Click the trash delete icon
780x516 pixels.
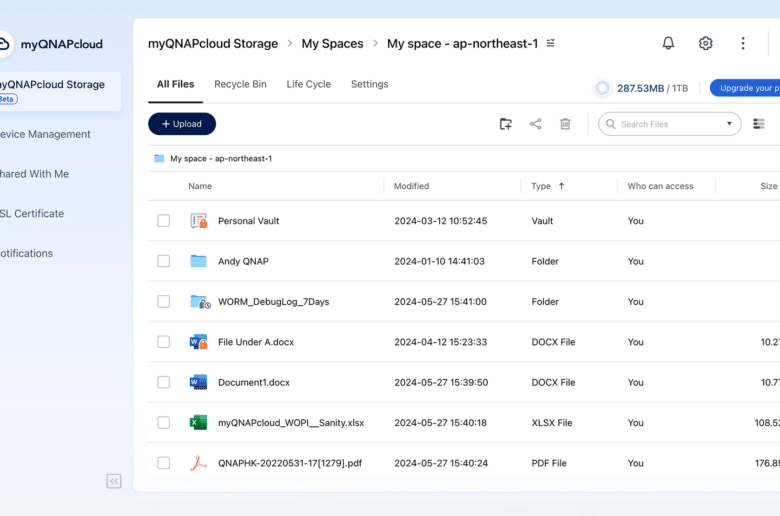pyautogui.click(x=565, y=124)
